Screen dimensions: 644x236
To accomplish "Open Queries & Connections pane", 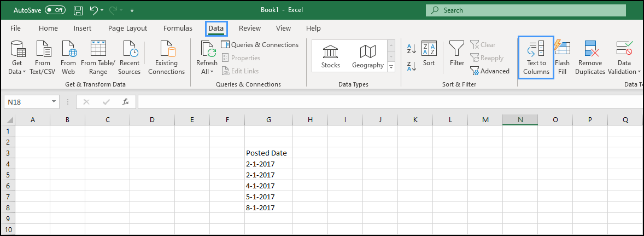I will point(260,45).
